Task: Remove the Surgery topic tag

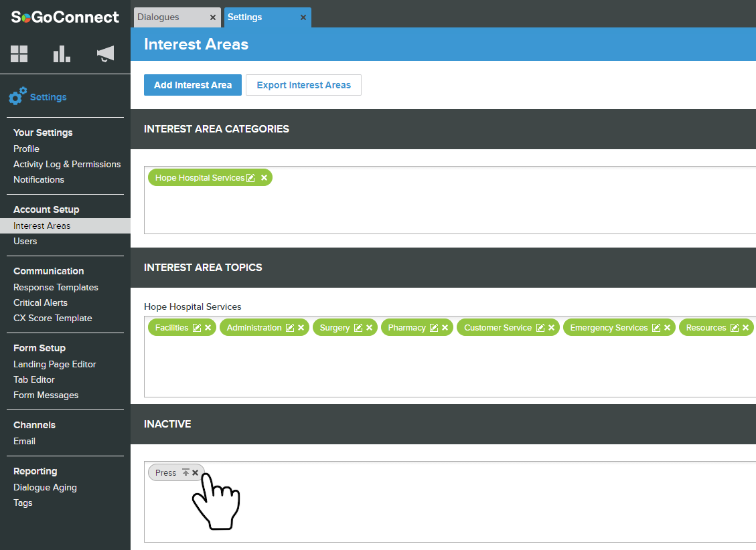Action: tap(369, 328)
